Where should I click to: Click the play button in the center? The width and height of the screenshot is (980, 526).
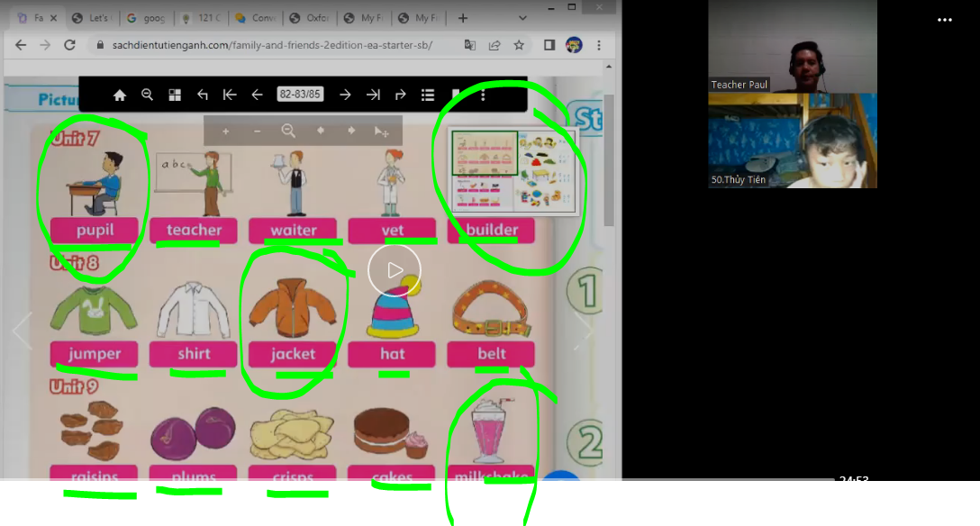[x=395, y=270]
